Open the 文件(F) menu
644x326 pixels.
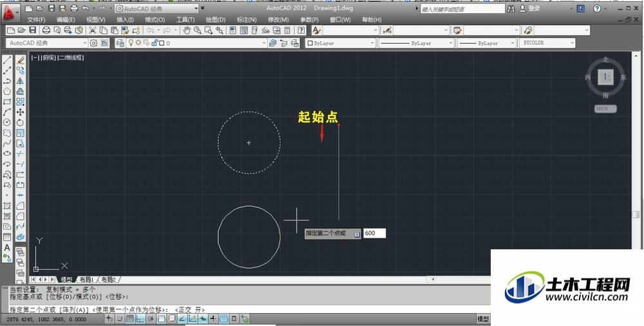(x=36, y=20)
